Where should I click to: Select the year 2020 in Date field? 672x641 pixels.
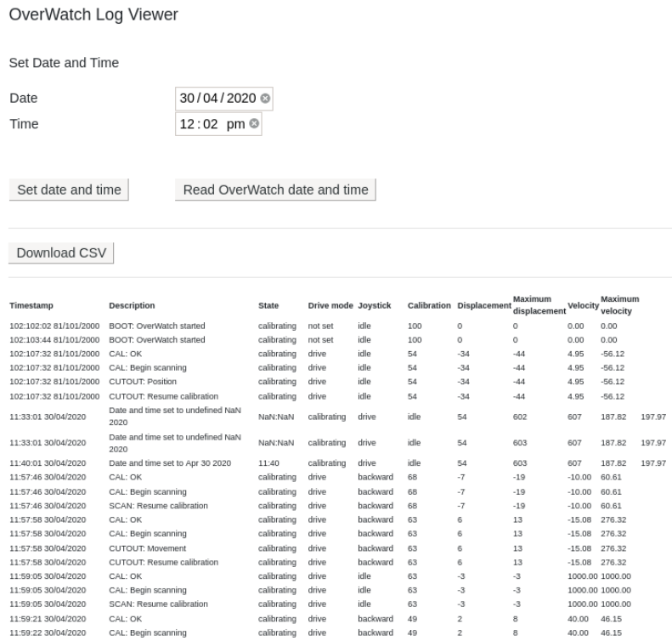click(241, 98)
